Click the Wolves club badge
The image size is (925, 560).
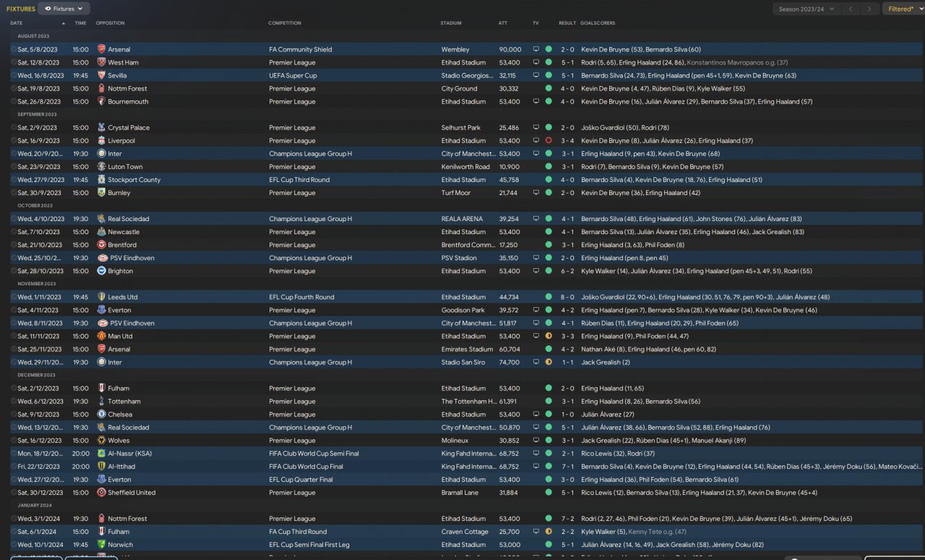pos(101,440)
